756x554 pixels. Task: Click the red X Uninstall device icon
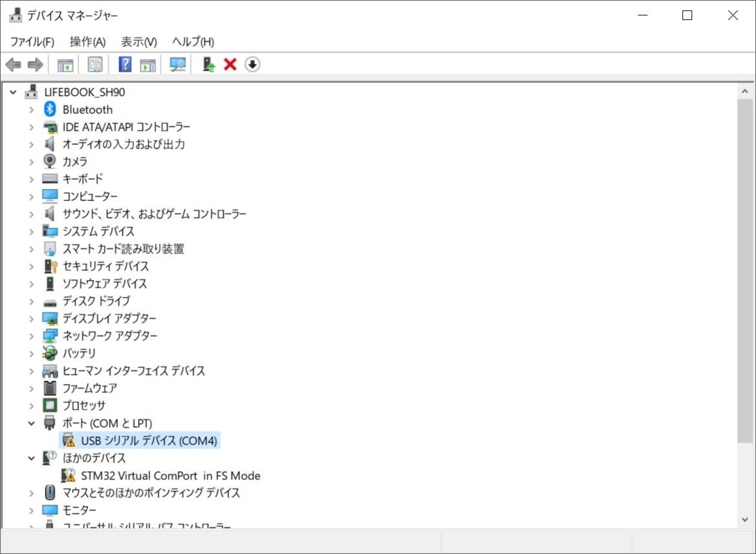click(230, 64)
